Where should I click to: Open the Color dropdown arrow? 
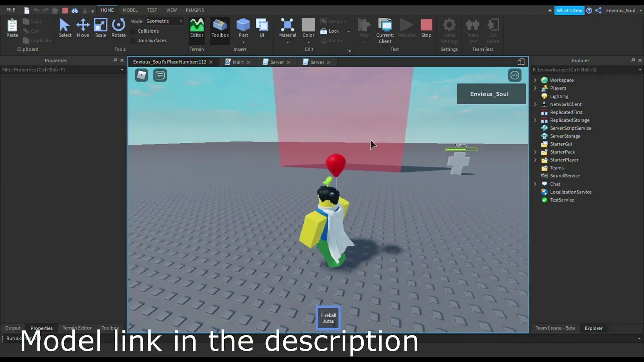coord(308,42)
